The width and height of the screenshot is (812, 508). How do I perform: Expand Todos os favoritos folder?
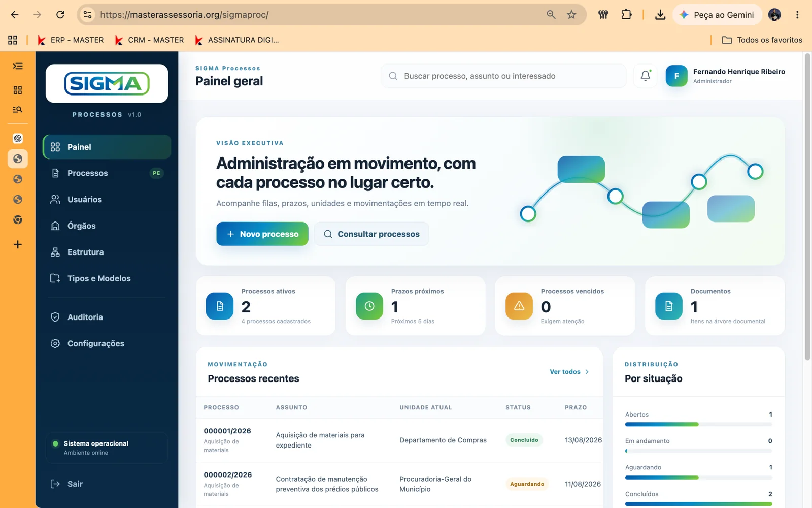point(762,40)
